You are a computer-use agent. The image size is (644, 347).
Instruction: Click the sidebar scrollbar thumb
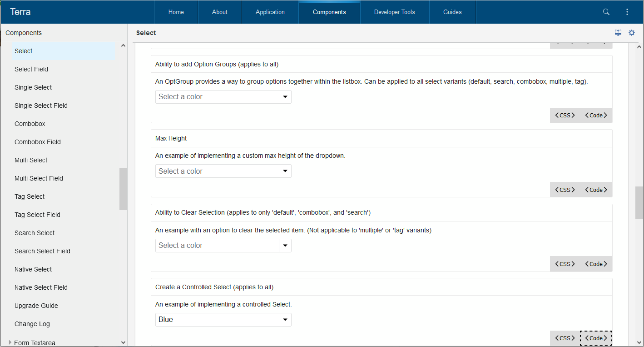[x=123, y=189]
